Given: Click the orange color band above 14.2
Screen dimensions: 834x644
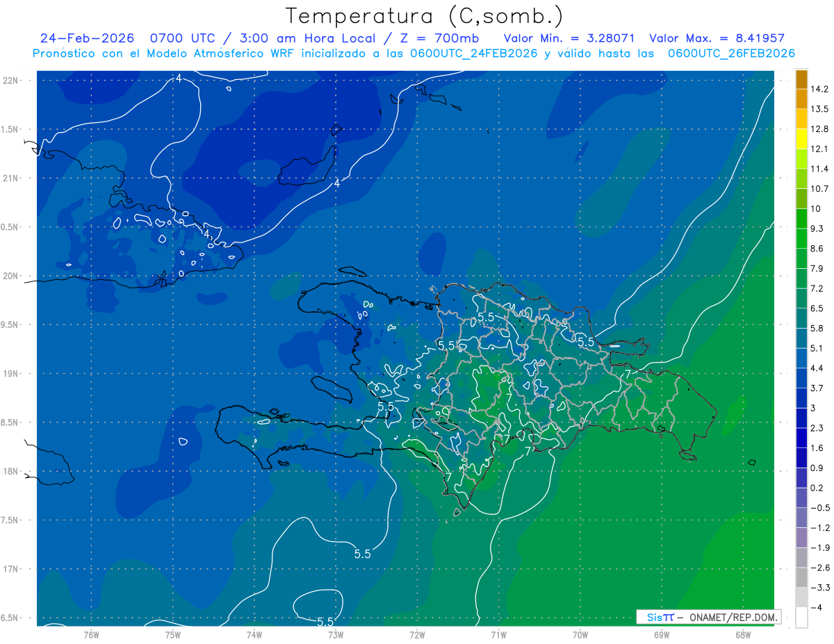Looking at the screenshot, I should [801, 79].
